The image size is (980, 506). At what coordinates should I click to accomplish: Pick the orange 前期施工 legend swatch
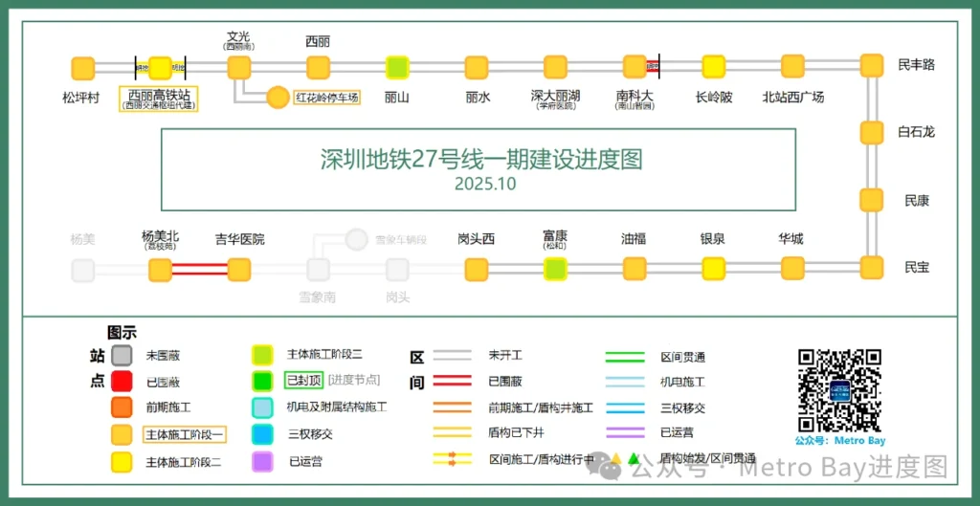(x=121, y=407)
